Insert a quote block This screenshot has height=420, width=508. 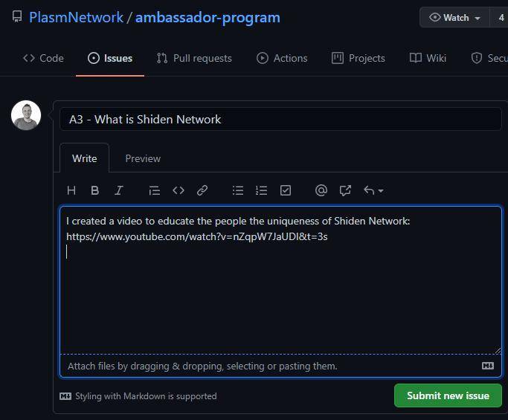point(154,190)
